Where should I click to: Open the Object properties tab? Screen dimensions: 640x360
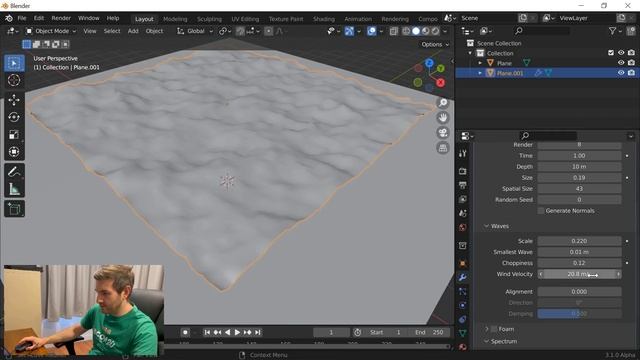(462, 263)
